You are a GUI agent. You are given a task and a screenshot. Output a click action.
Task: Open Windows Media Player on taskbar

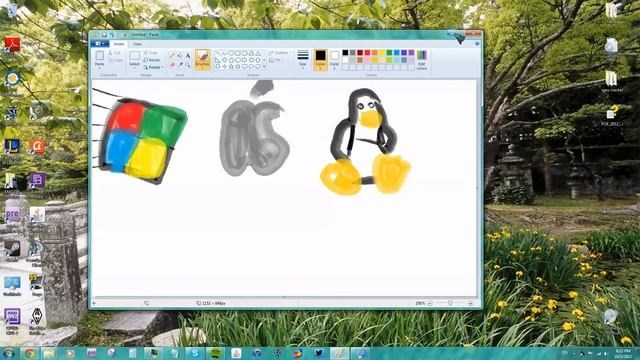70,353
